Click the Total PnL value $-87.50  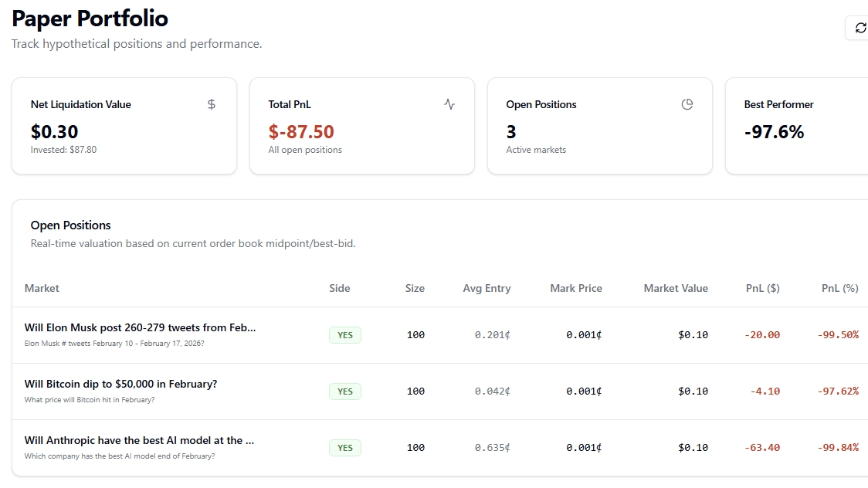(301, 132)
